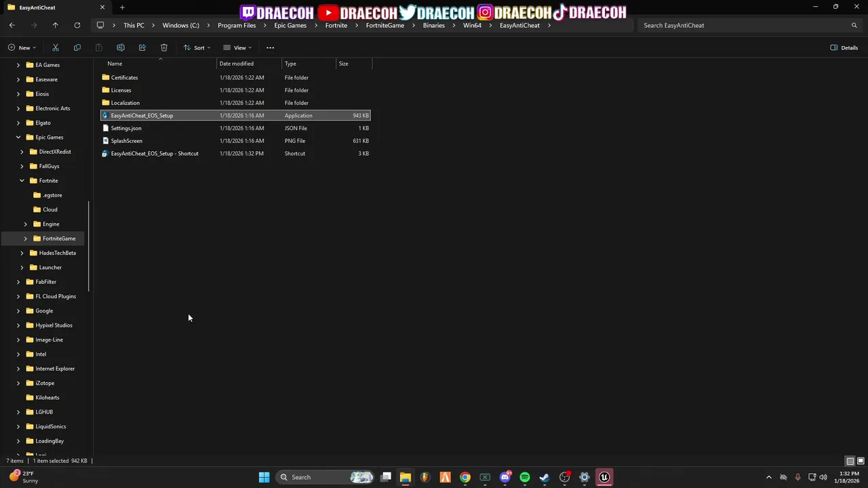Collapse the Epic Games tree node
The width and height of the screenshot is (868, 488).
click(18, 138)
